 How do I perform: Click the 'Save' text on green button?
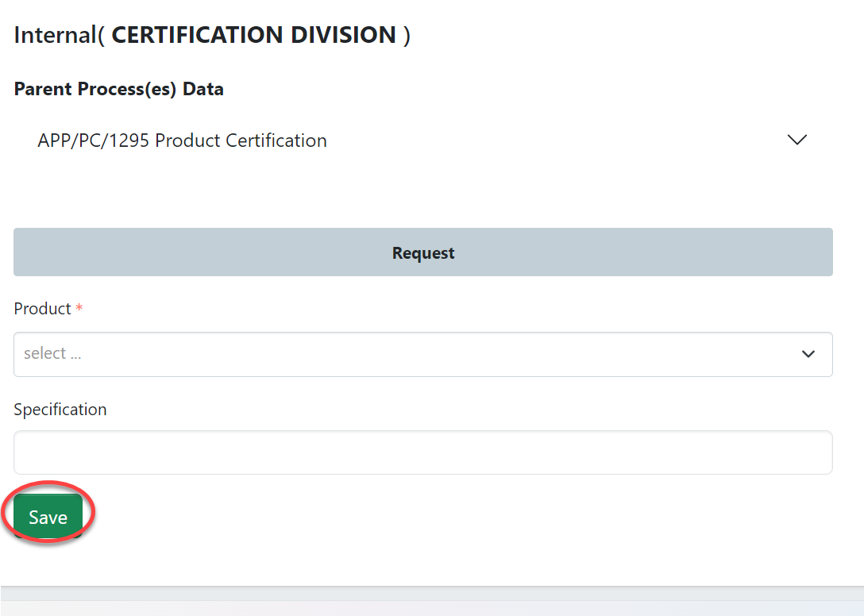pyautogui.click(x=48, y=518)
